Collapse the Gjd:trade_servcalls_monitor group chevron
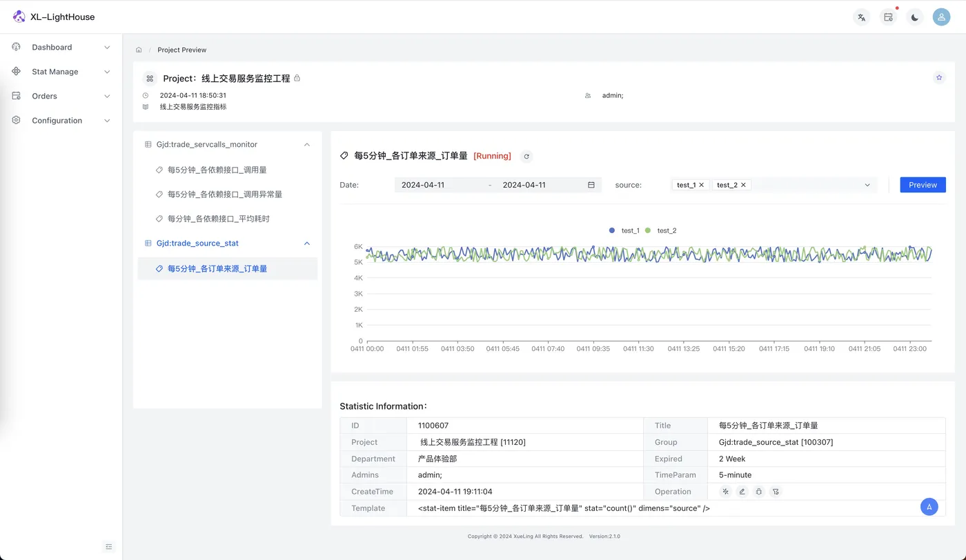Viewport: 966px width, 560px height. pos(307,145)
